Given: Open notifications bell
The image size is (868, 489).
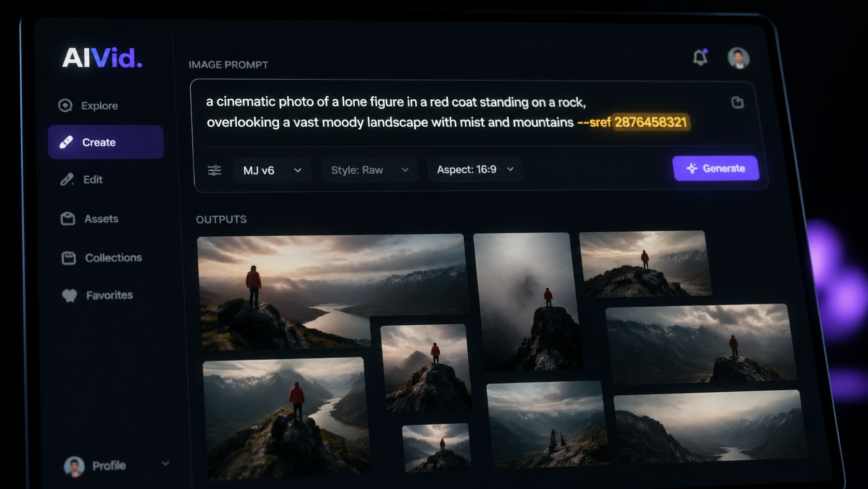Looking at the screenshot, I should pyautogui.click(x=700, y=57).
